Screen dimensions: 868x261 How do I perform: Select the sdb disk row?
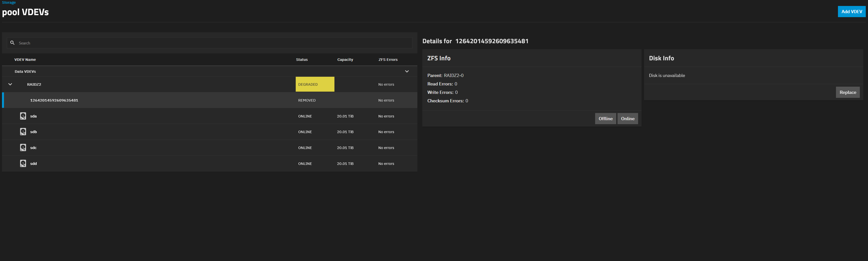tap(210, 132)
